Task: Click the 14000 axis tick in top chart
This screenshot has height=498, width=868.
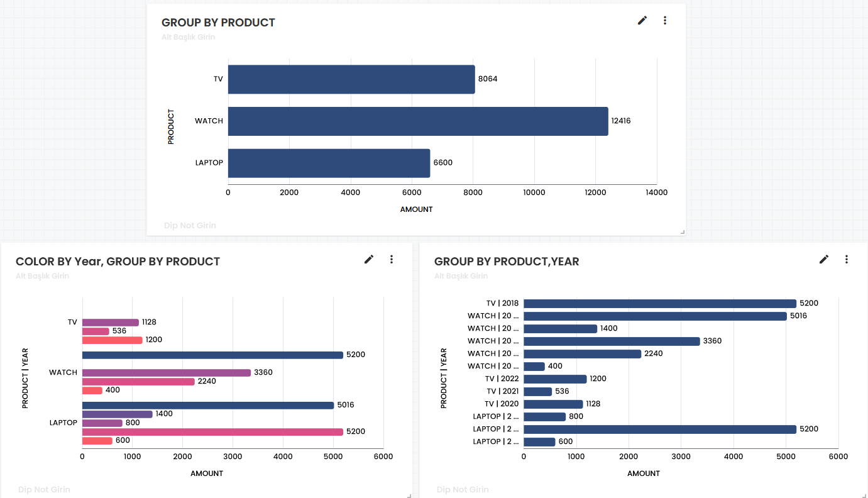Action: tap(657, 192)
